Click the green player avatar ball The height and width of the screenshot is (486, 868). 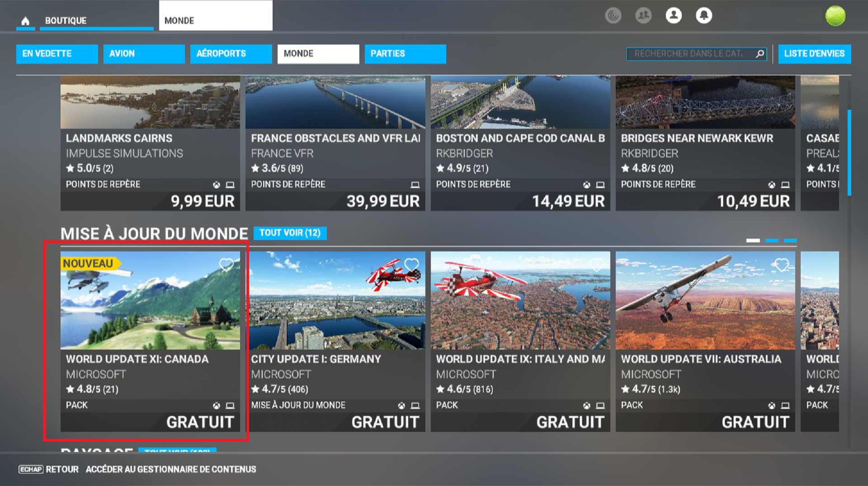click(835, 16)
